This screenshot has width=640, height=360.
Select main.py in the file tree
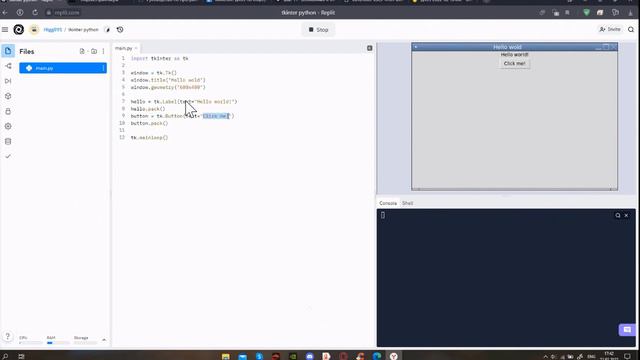coord(63,68)
